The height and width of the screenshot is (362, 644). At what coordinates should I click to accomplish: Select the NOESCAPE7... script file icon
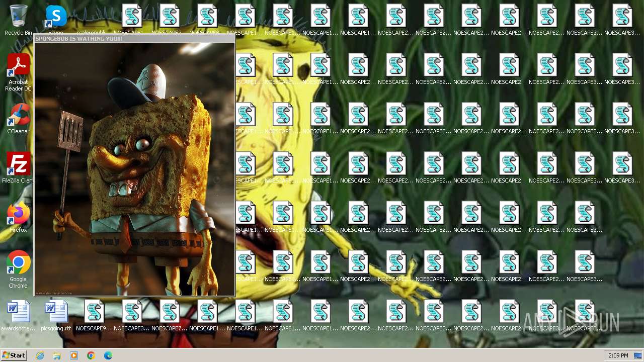click(169, 316)
